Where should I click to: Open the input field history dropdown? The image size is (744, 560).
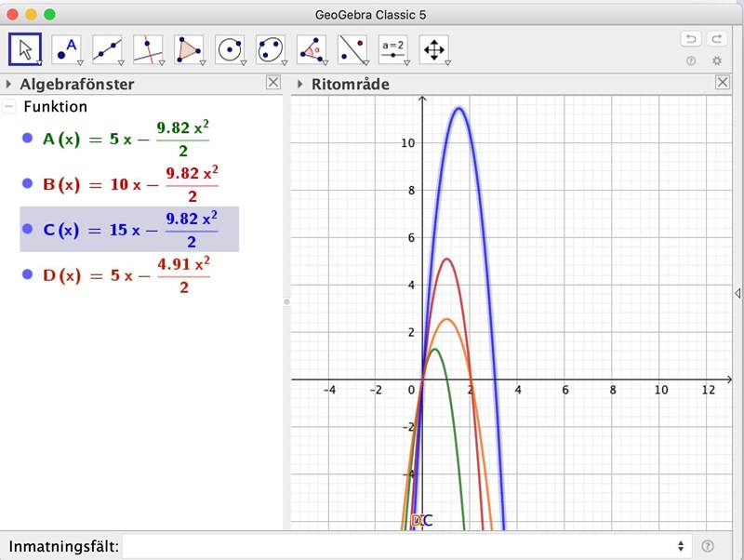coord(681,546)
